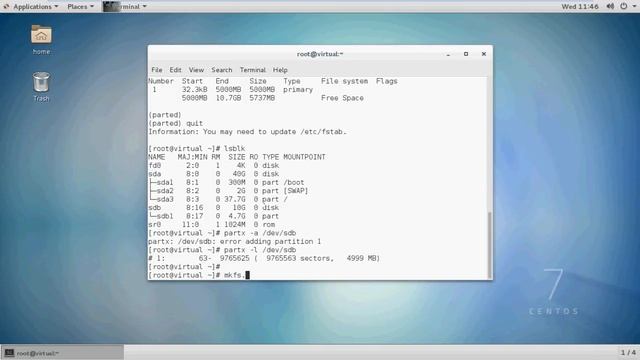Click the MOUNTPOINT column header
The height and width of the screenshot is (360, 640).
coord(304,157)
